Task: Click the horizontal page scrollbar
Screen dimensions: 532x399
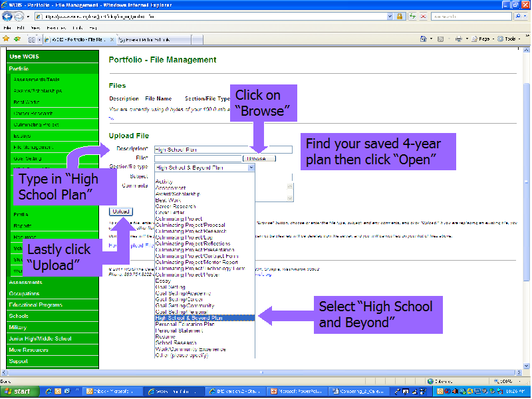Action: 261,372
